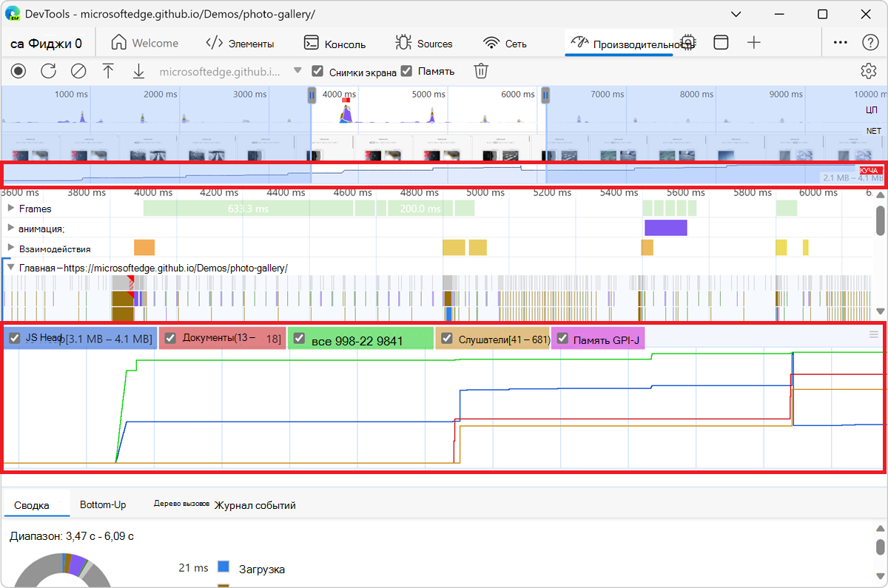Viewport: 888px width, 588px height.
Task: Collapse the Главная main thread track
Action: [x=11, y=267]
